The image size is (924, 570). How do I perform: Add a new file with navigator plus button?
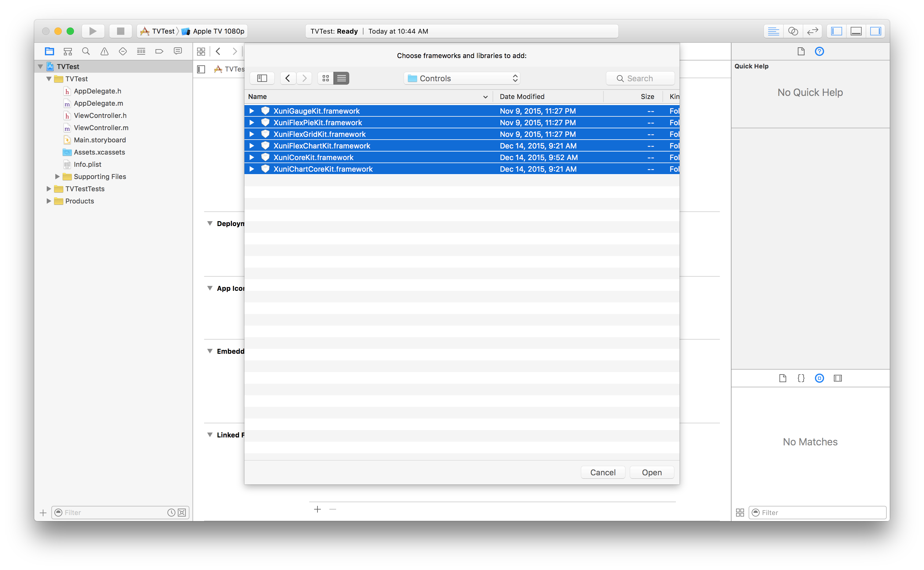click(x=43, y=513)
